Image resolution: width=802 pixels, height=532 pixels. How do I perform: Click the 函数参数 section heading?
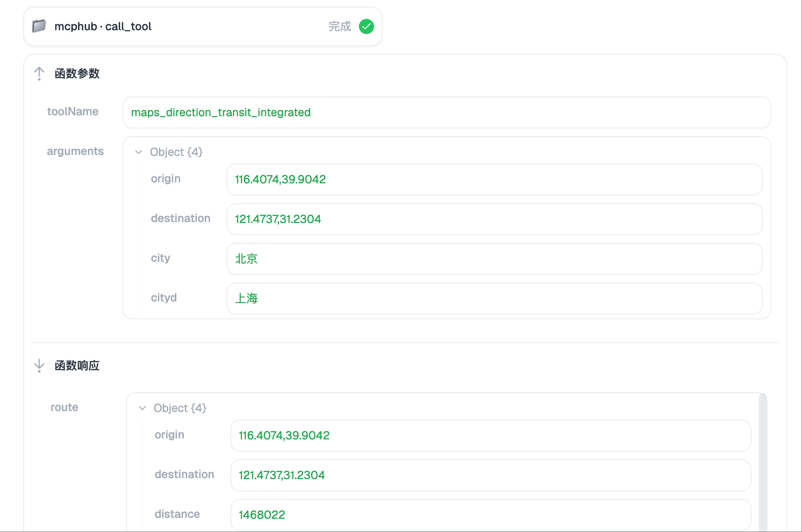77,74
